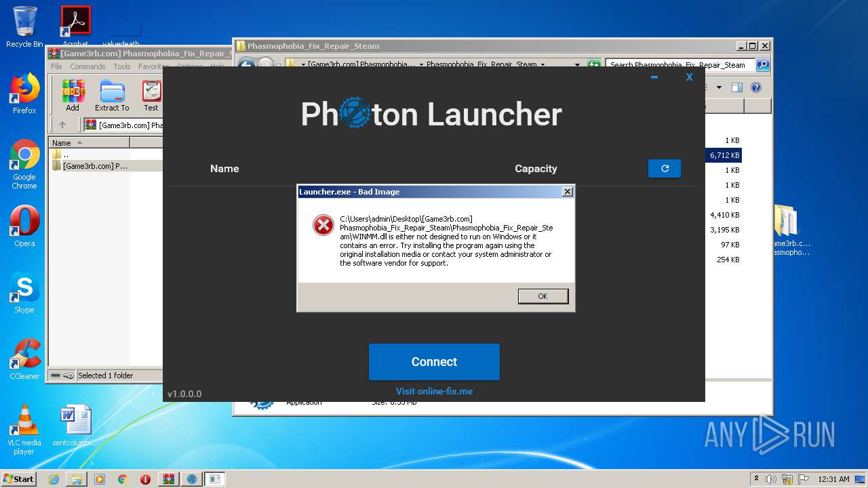Select the 97 KB file row in Explorer
This screenshot has width=868, height=488.
point(723,245)
